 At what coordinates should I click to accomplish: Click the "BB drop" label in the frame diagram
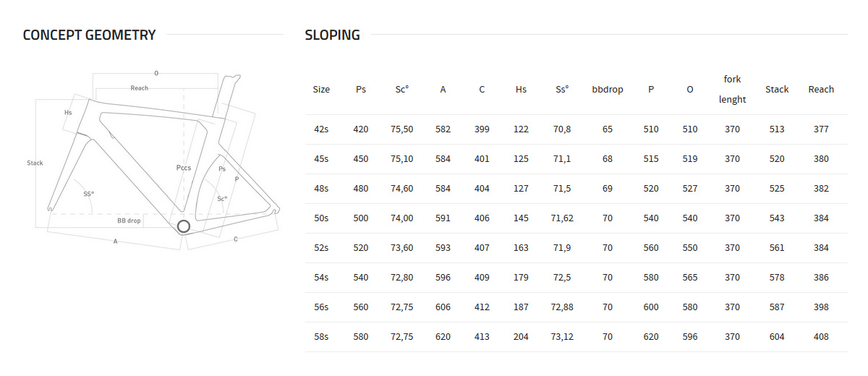click(x=129, y=220)
